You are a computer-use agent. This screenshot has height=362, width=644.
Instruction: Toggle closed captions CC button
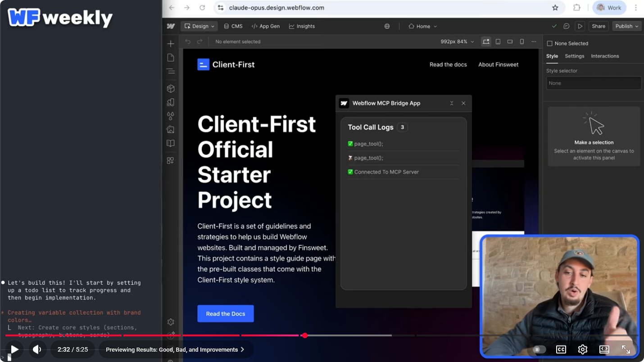[561, 349]
